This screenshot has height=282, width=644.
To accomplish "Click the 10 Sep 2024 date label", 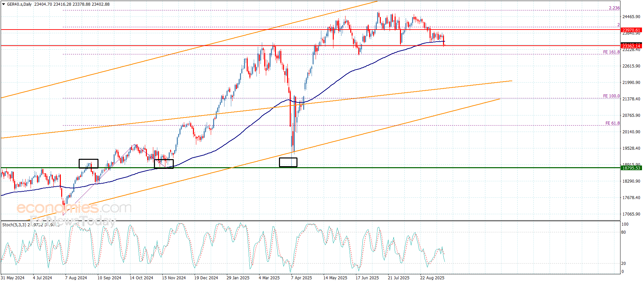I will point(109,278).
